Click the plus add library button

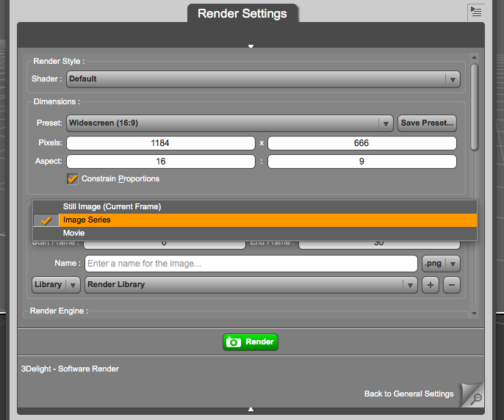(431, 285)
